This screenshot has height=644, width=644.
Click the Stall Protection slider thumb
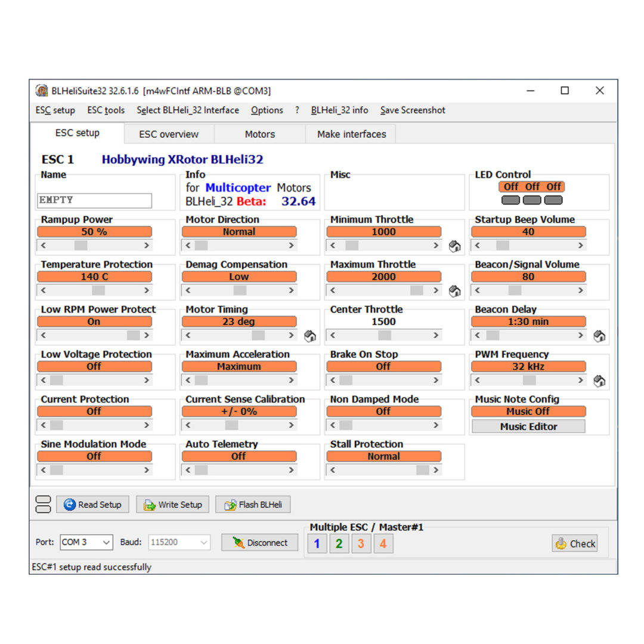423,470
